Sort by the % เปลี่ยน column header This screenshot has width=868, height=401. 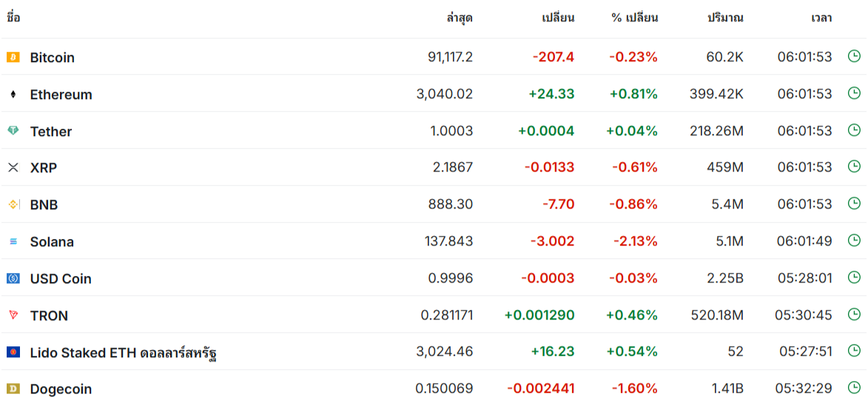[634, 18]
